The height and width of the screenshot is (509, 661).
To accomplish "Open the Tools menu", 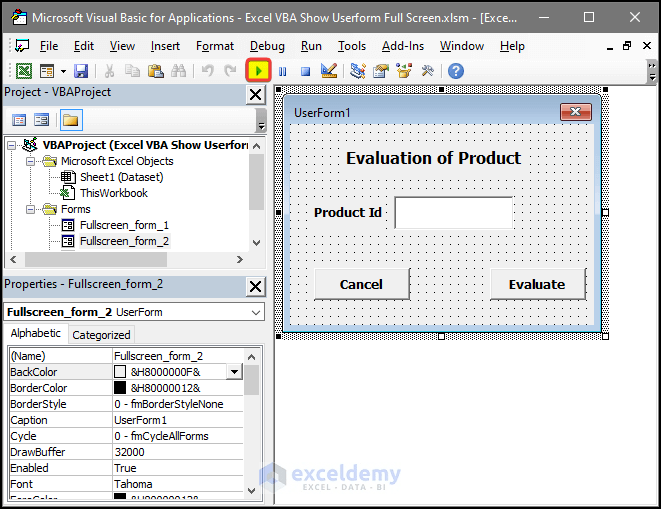I will (x=352, y=46).
